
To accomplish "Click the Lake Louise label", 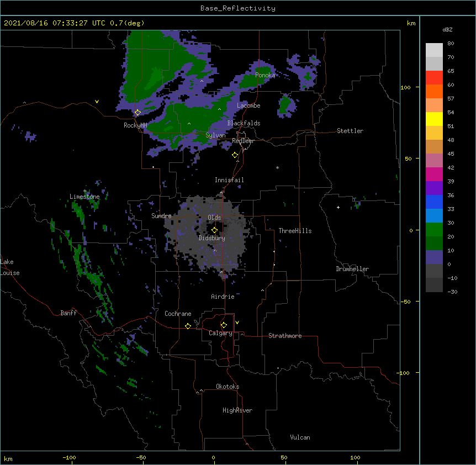I will pyautogui.click(x=9, y=267).
